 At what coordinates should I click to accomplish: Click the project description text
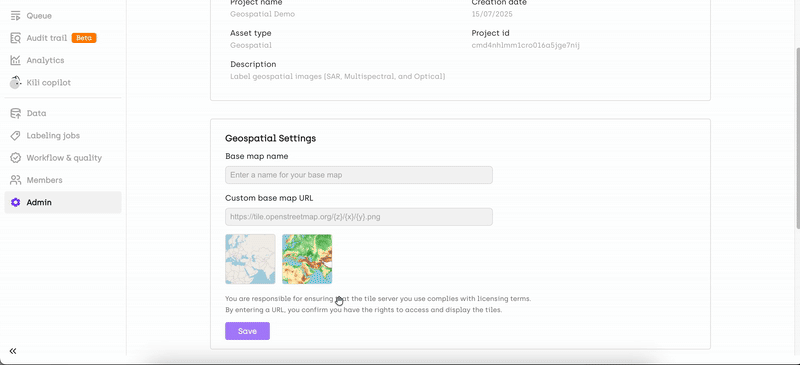tap(338, 77)
